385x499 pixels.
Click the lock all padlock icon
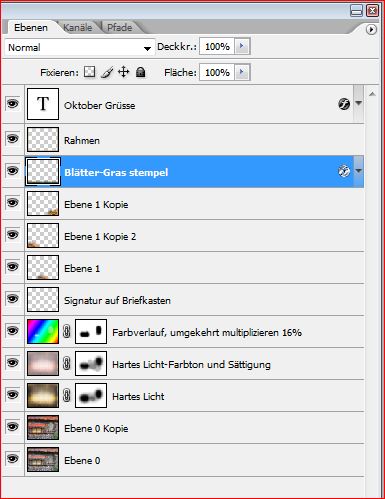coord(141,72)
